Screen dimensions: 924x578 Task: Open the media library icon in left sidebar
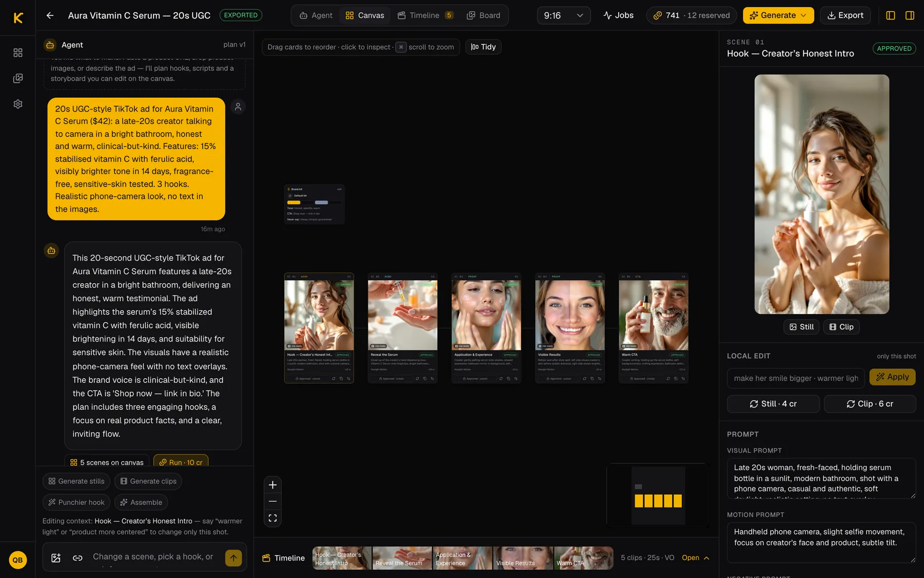click(x=18, y=78)
